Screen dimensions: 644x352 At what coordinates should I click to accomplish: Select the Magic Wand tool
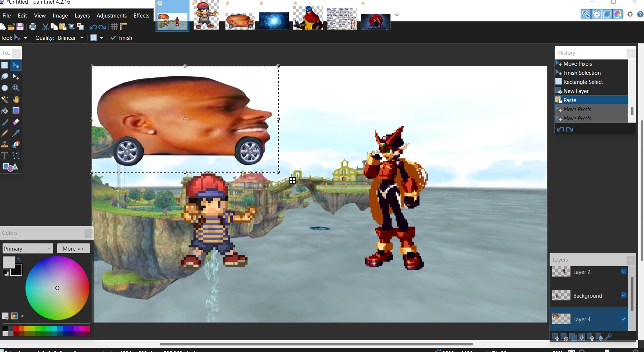pyautogui.click(x=5, y=99)
